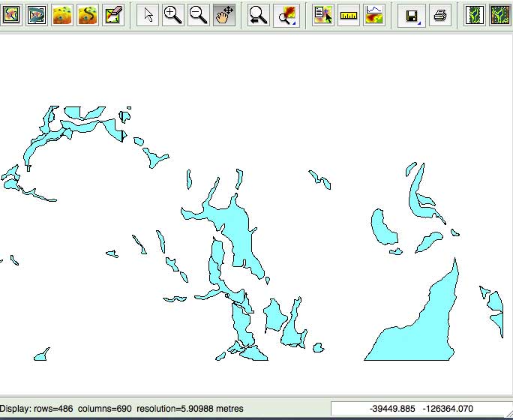The image size is (513, 420).
Task: Click the large triangular cyan polygon on the map
Action: pyautogui.click(x=422, y=337)
